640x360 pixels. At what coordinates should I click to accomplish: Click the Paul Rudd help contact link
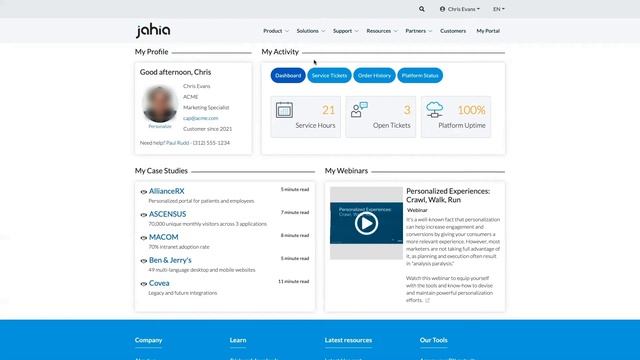coord(178,143)
